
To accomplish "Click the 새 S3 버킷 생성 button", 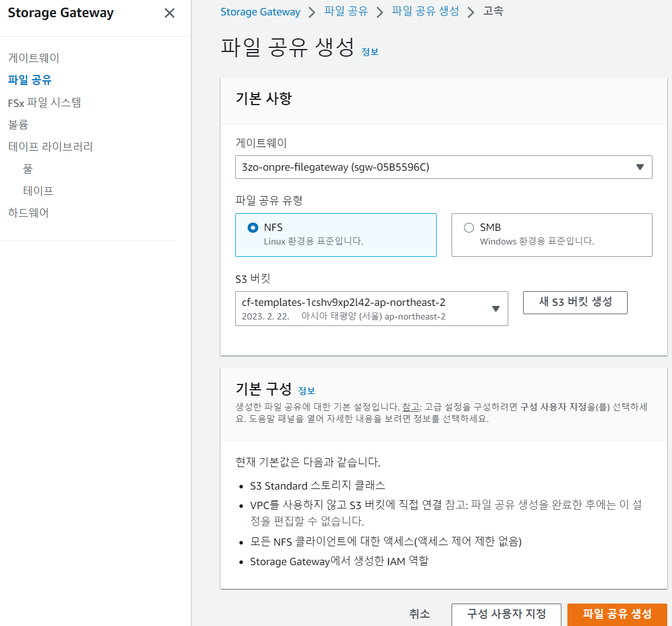I will tap(575, 302).
